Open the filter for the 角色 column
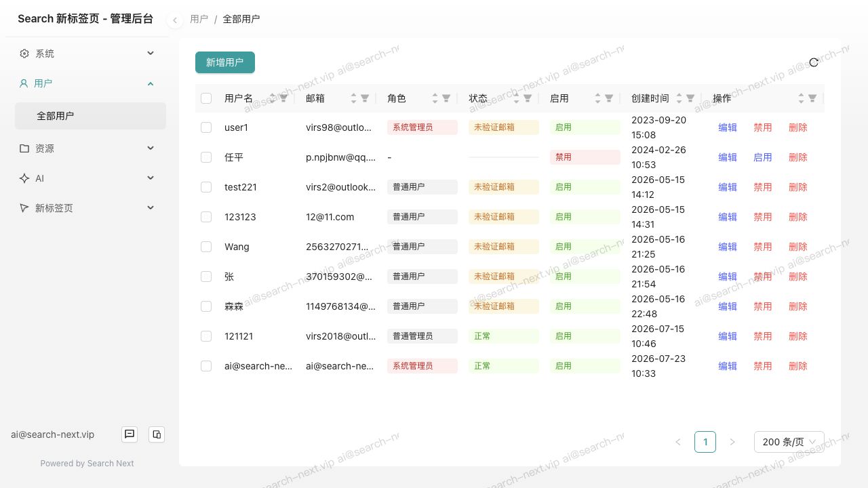This screenshot has width=868, height=488. [446, 98]
